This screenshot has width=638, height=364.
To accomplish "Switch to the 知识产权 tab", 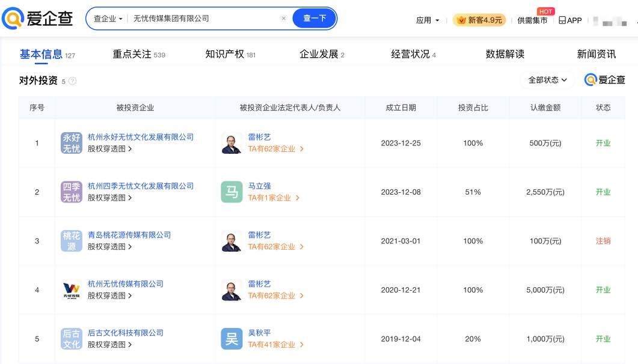I will 230,54.
